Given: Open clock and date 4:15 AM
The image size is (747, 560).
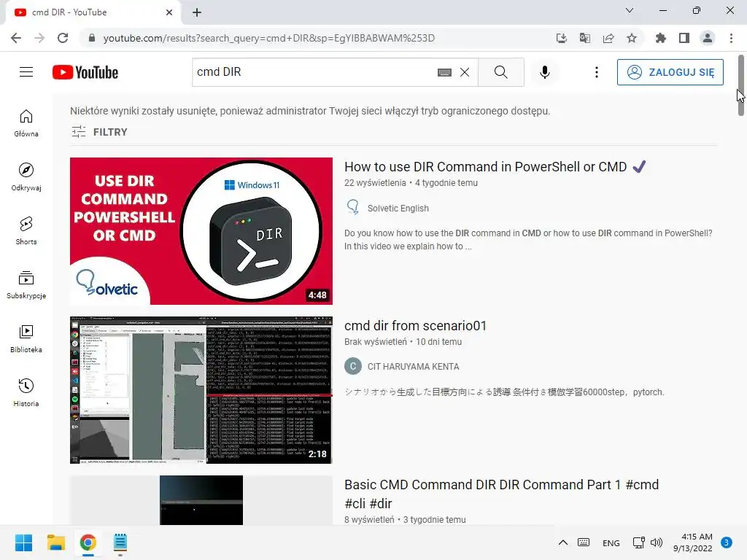Looking at the screenshot, I should coord(693,542).
